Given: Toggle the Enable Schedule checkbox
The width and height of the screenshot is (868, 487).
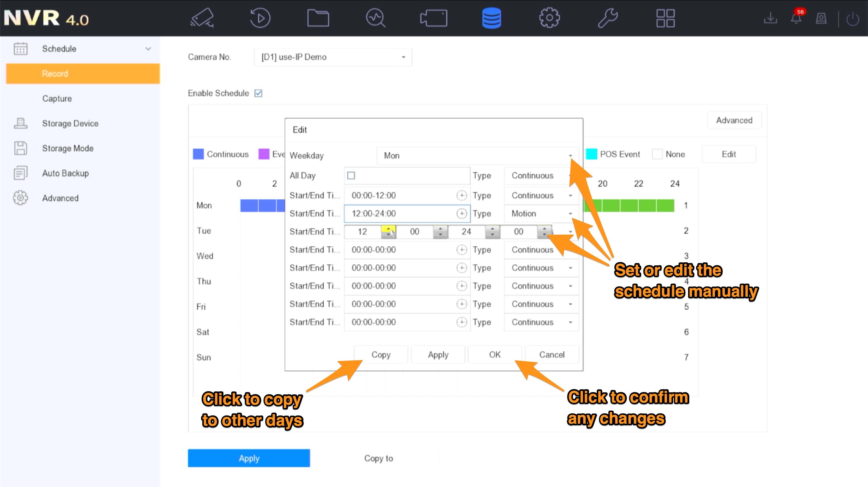Looking at the screenshot, I should (x=259, y=93).
